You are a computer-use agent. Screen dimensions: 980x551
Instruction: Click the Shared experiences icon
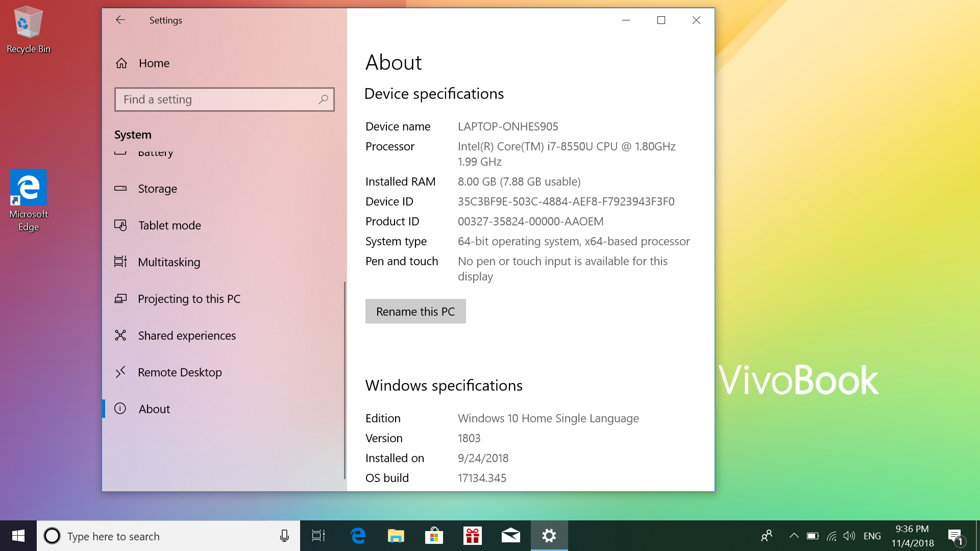120,335
